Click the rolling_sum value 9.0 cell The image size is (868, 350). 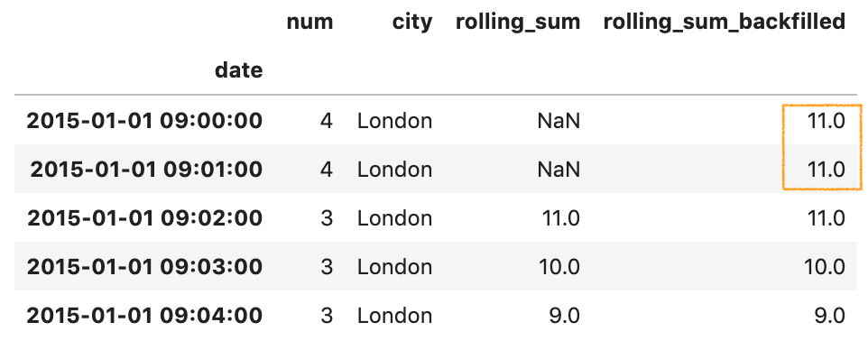point(565,316)
